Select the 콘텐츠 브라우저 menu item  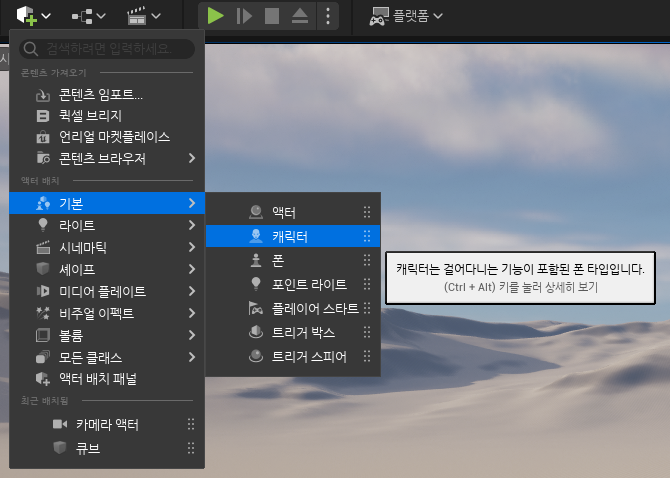(x=107, y=158)
